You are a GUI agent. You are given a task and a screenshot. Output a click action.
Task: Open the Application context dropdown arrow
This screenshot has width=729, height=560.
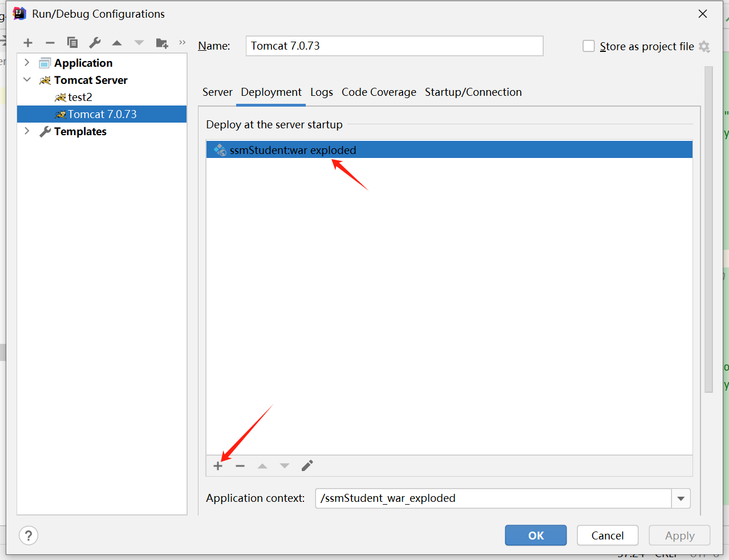(x=681, y=498)
